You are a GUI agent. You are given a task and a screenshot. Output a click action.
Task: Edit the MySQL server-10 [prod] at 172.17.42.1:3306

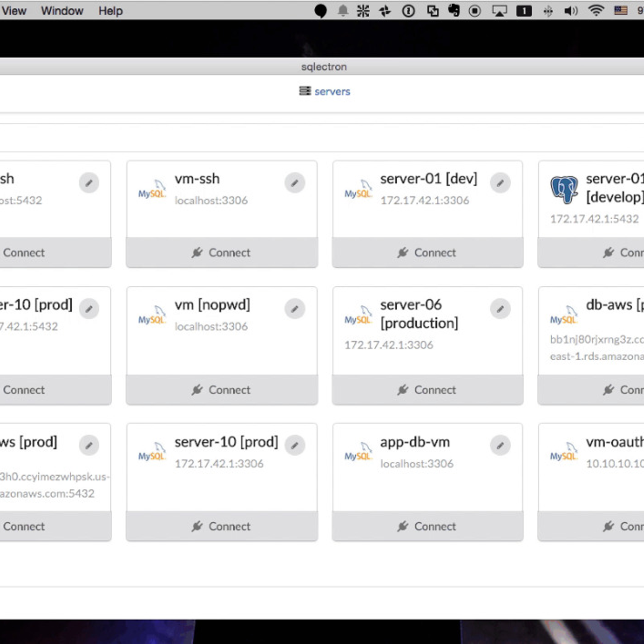coord(295,446)
